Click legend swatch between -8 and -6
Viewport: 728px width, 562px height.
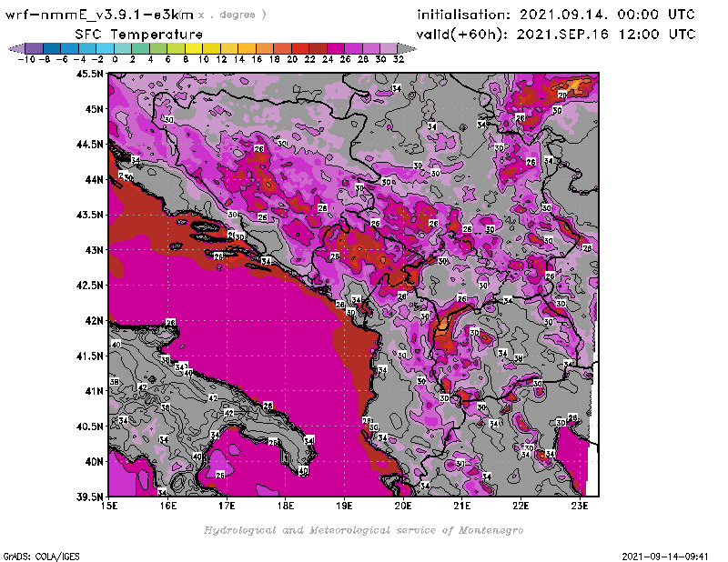pyautogui.click(x=52, y=48)
